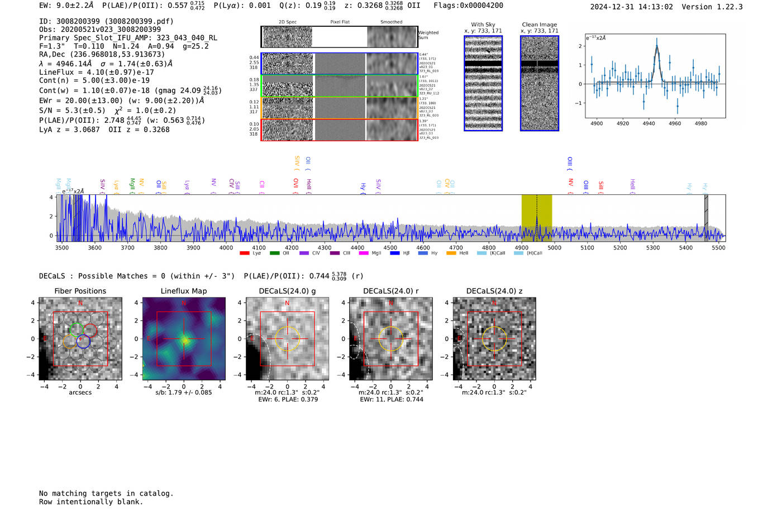Click the yellow aperture circle in DECaLS g

pos(287,339)
